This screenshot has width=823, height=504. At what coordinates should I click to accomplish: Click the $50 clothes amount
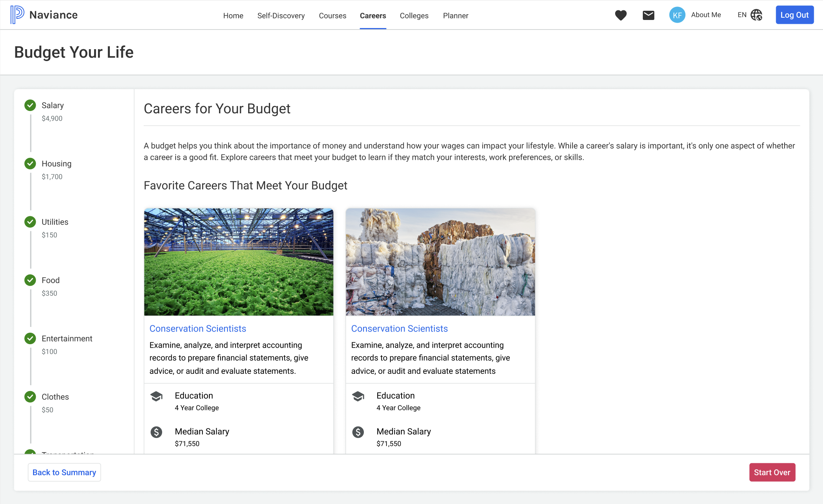[47, 410]
